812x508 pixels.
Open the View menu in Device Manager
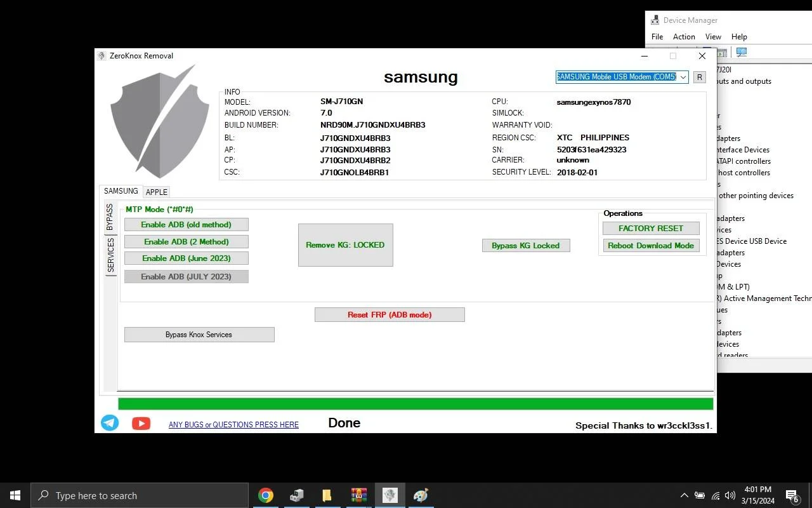713,37
